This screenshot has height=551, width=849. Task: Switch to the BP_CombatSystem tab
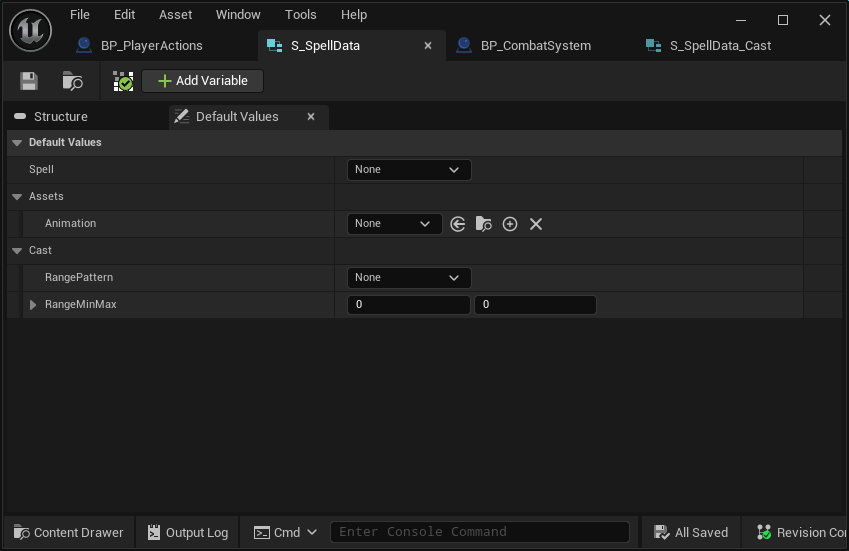coord(535,45)
